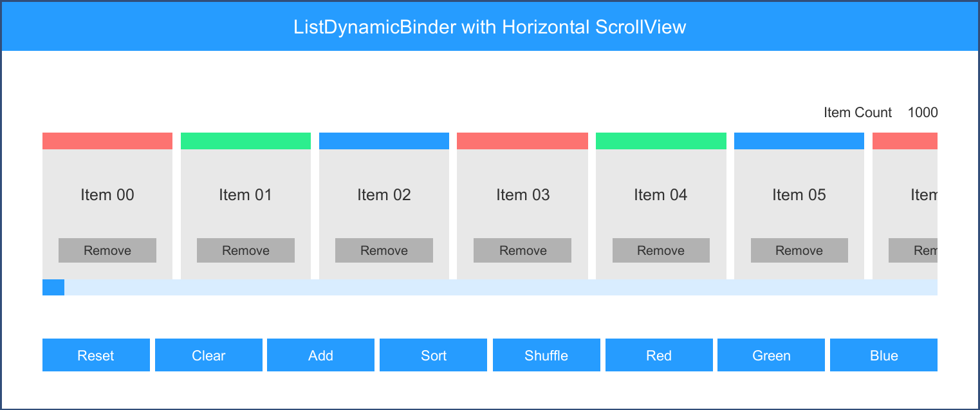980x410 pixels.
Task: Sort the list items
Action: [433, 355]
